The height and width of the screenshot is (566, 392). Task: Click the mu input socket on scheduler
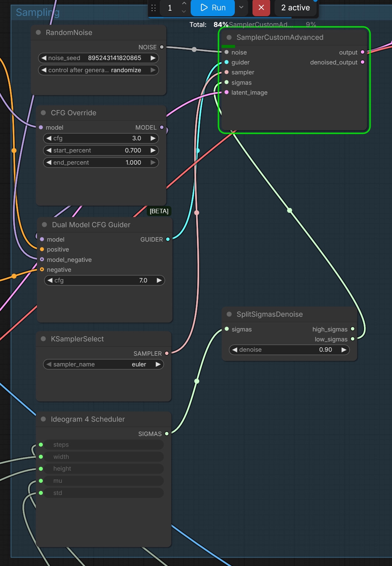[x=41, y=481]
